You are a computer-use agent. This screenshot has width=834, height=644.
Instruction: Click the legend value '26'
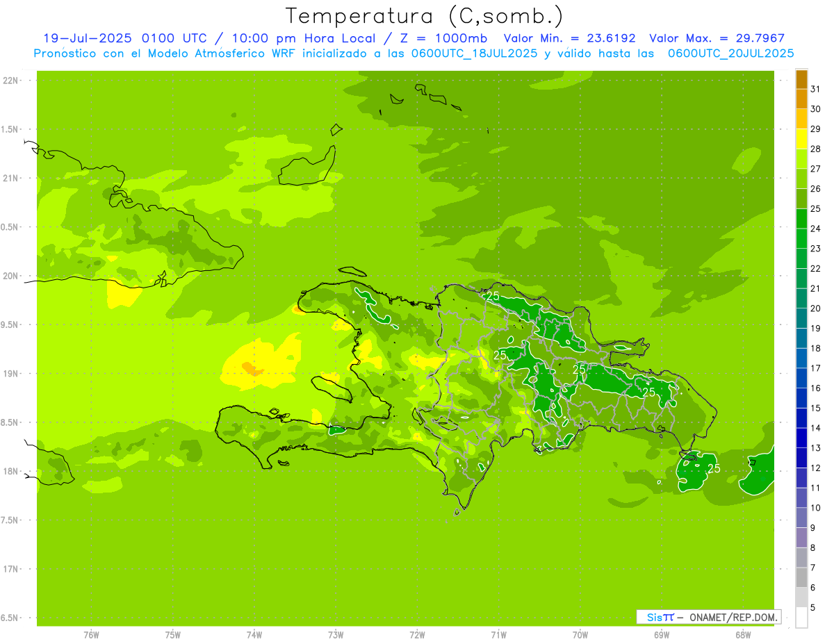coord(816,188)
